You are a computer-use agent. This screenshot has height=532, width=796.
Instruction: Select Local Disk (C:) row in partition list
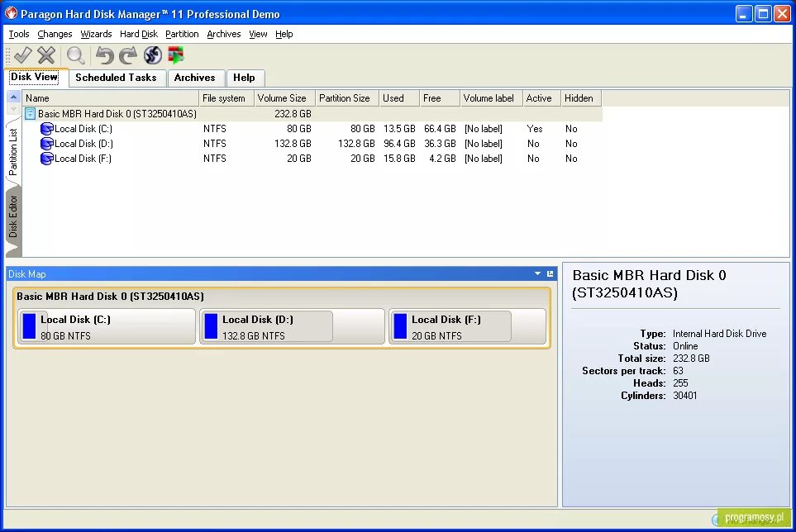[x=312, y=129]
